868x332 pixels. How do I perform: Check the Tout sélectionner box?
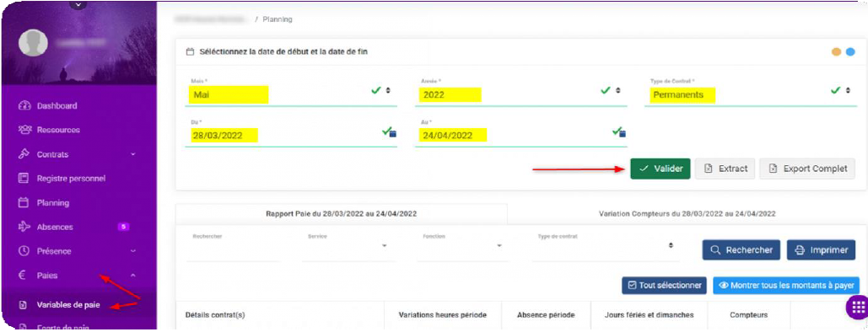(x=664, y=286)
